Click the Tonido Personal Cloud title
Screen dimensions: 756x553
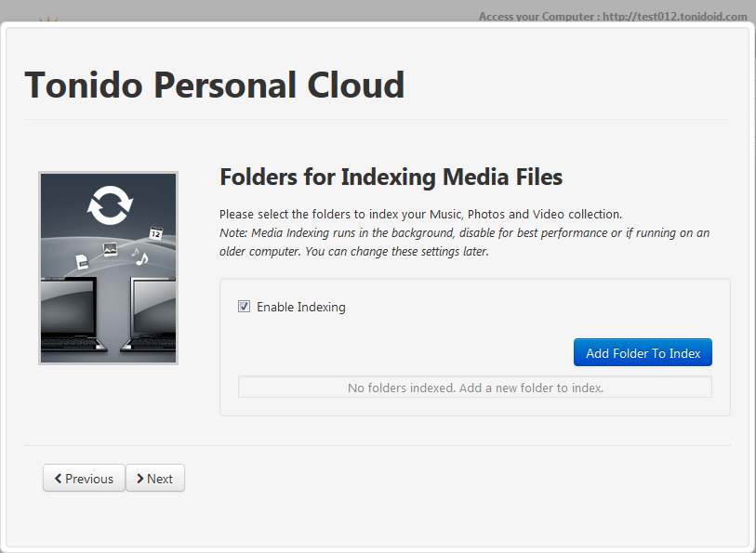215,86
